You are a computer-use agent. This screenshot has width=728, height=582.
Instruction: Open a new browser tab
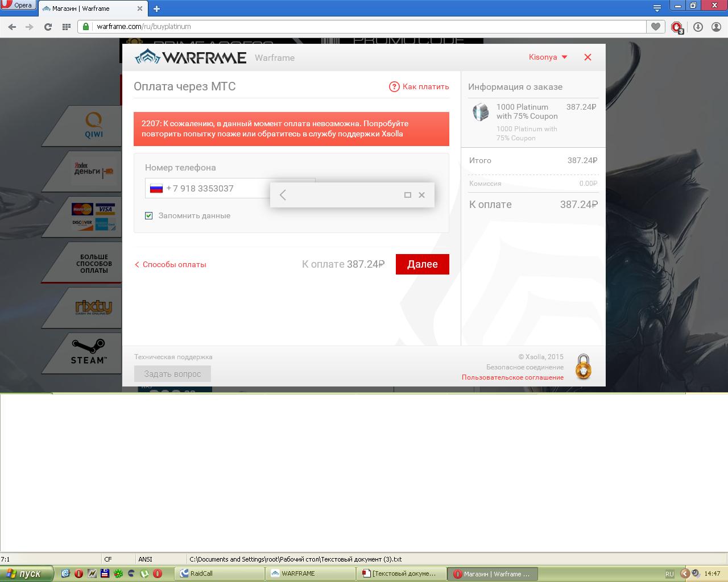156,9
